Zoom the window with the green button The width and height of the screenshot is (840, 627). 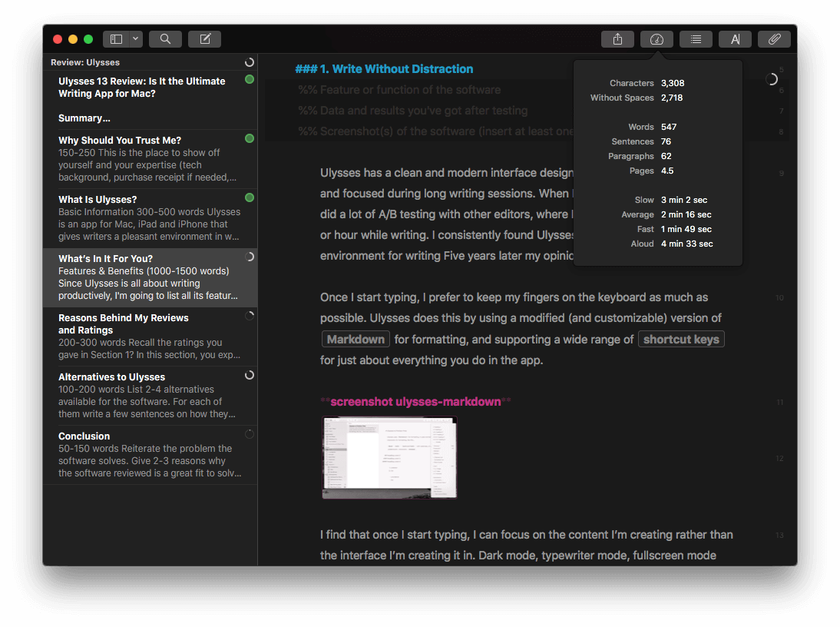[88, 39]
